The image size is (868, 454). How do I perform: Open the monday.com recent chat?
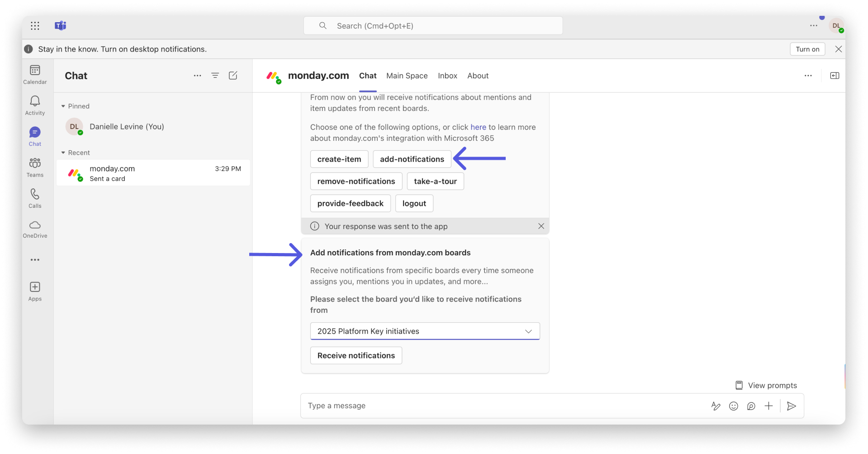[x=153, y=173]
